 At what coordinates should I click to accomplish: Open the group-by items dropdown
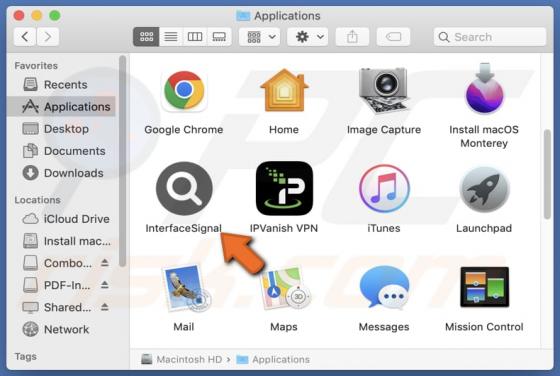point(260,37)
